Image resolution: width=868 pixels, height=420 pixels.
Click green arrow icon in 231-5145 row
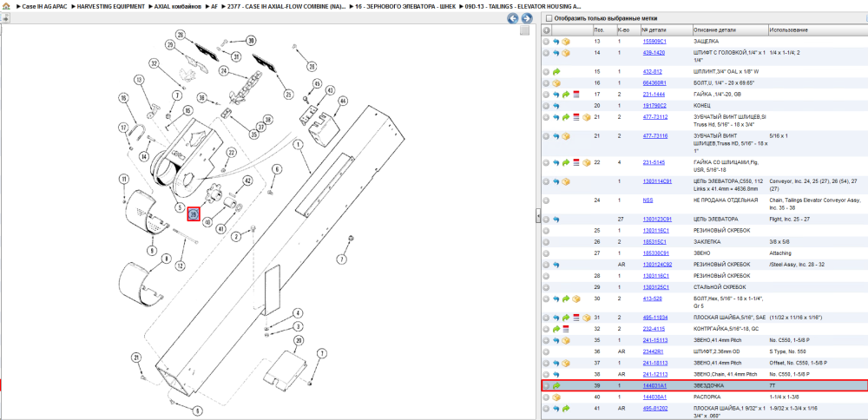[x=566, y=162]
